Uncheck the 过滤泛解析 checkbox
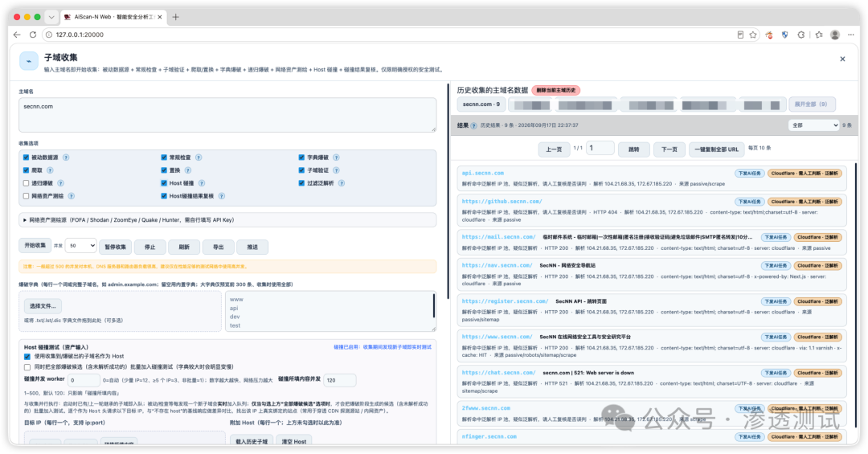 click(301, 183)
